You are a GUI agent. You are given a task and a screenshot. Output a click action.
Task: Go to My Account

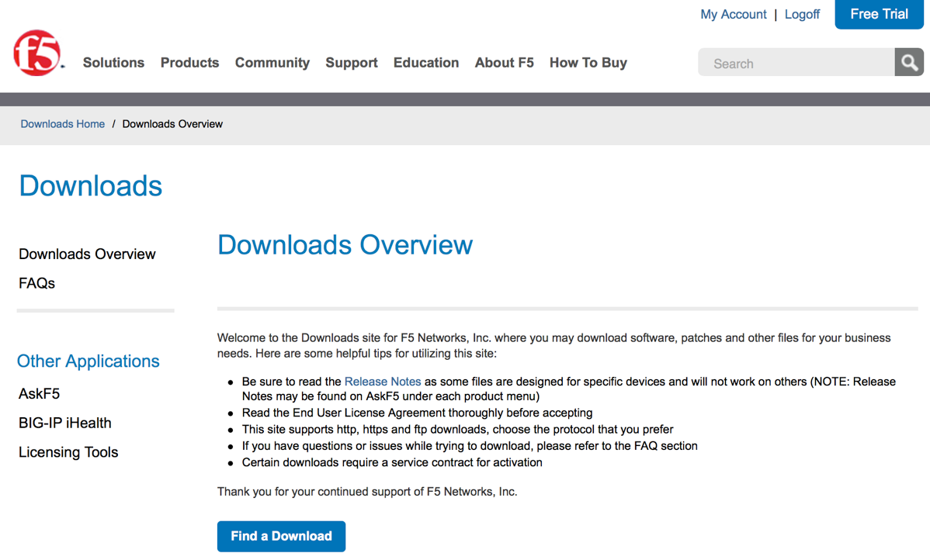(733, 14)
